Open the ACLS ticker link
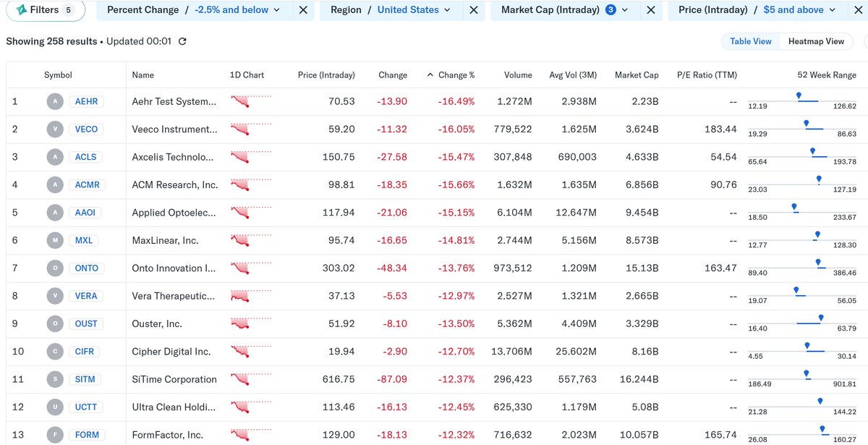868x445 pixels. tap(86, 157)
